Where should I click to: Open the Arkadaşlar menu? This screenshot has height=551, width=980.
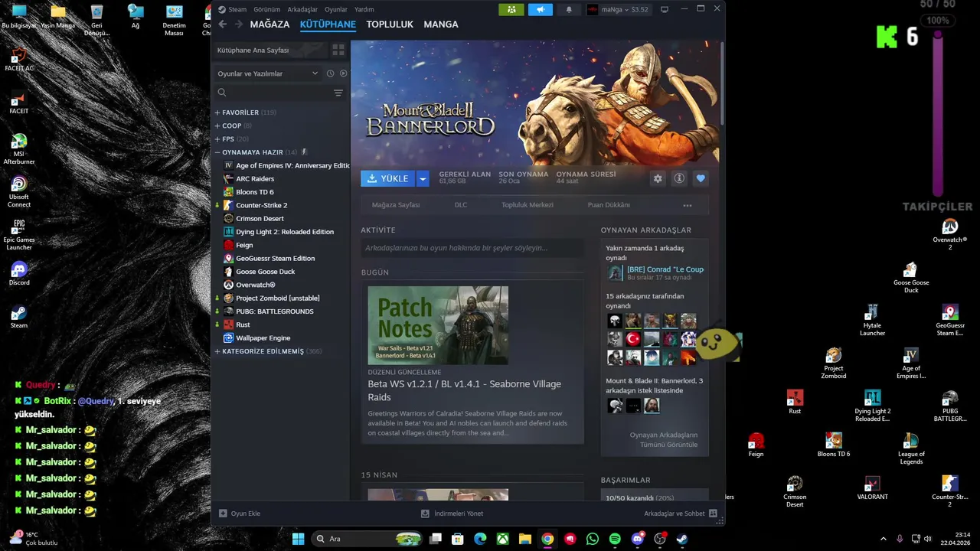point(302,9)
